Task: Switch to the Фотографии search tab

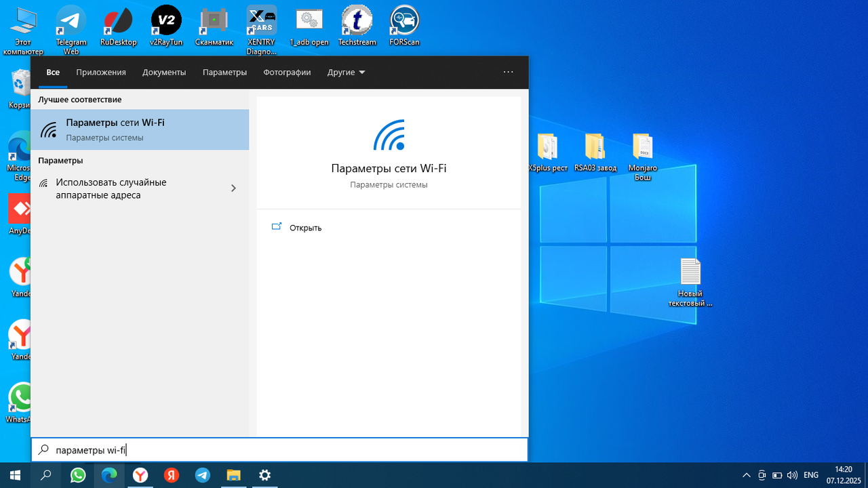Action: pos(287,73)
